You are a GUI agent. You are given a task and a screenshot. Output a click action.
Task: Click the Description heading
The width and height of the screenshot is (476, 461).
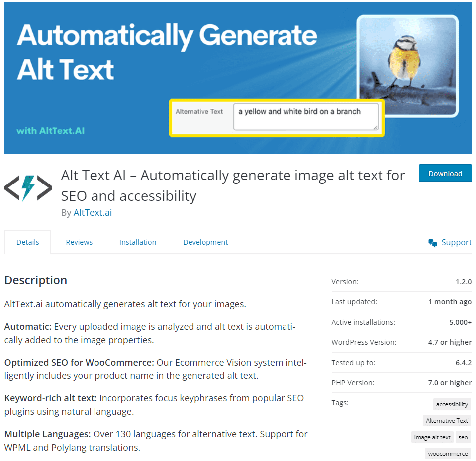point(36,280)
